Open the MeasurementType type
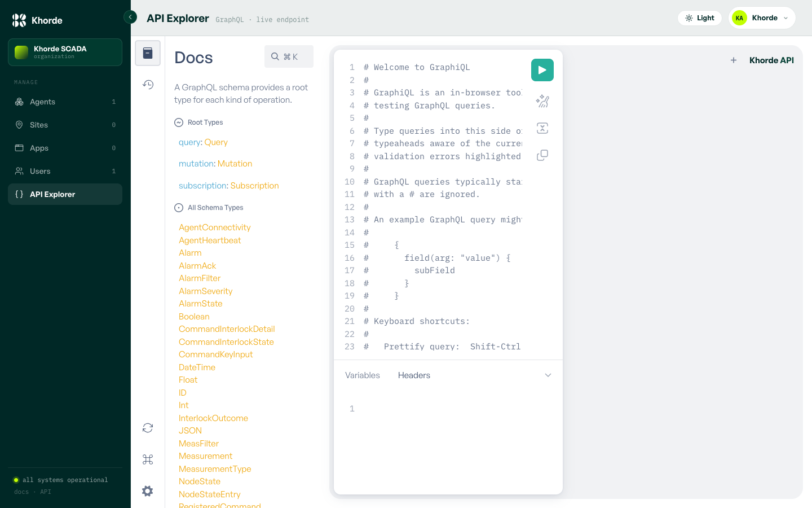 click(215, 469)
